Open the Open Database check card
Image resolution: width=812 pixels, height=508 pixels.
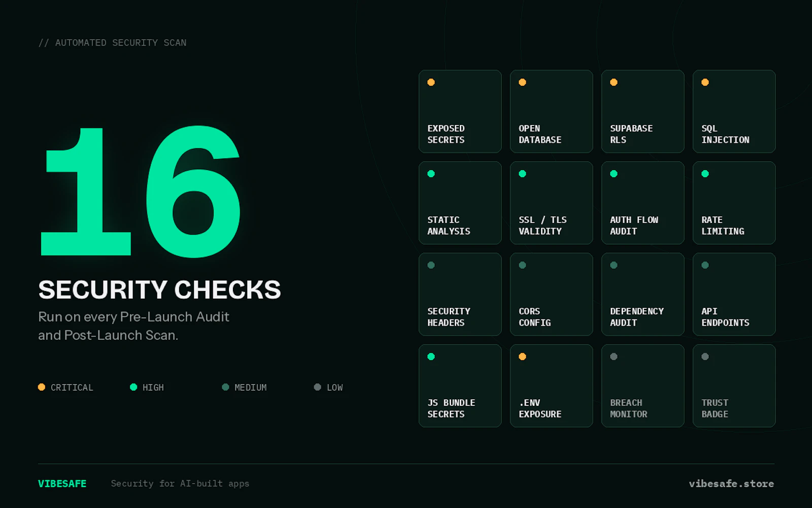pos(551,111)
